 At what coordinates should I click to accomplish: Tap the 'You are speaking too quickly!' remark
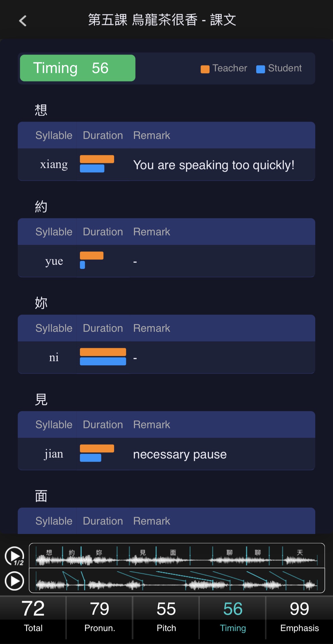[x=214, y=165]
